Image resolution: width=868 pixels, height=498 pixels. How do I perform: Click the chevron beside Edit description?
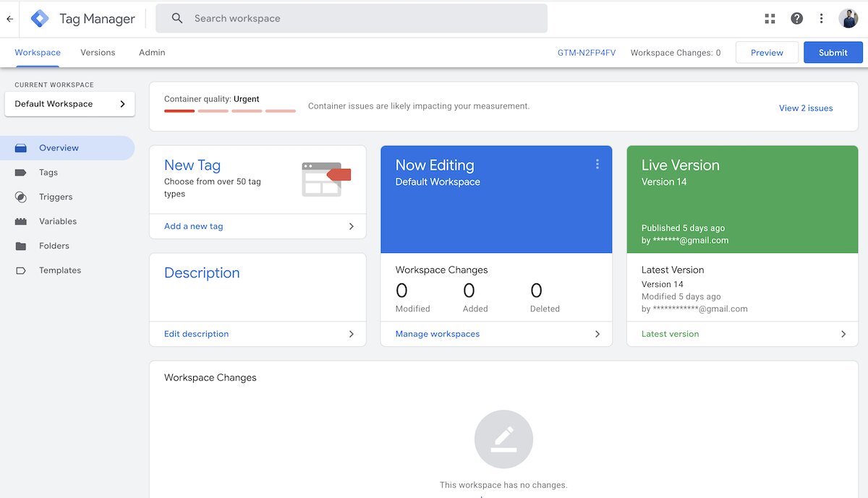click(352, 334)
